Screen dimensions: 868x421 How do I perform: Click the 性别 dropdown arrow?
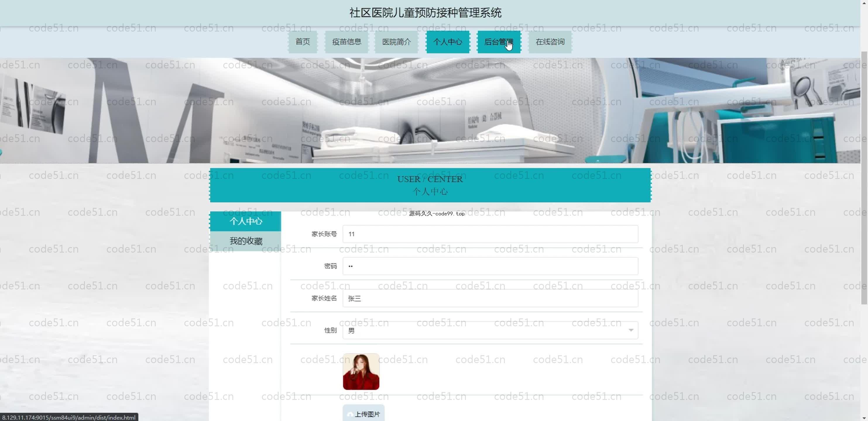coord(631,330)
